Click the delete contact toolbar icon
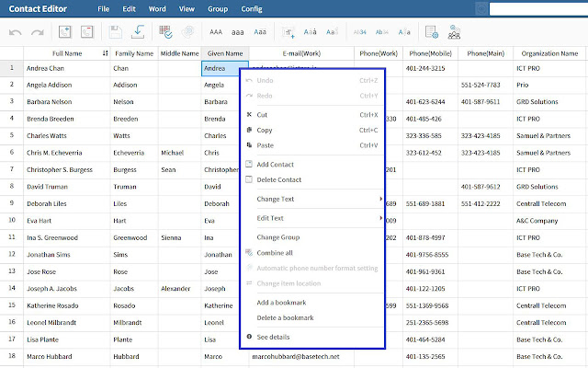Viewport: 588px width, 368px height. [86, 32]
